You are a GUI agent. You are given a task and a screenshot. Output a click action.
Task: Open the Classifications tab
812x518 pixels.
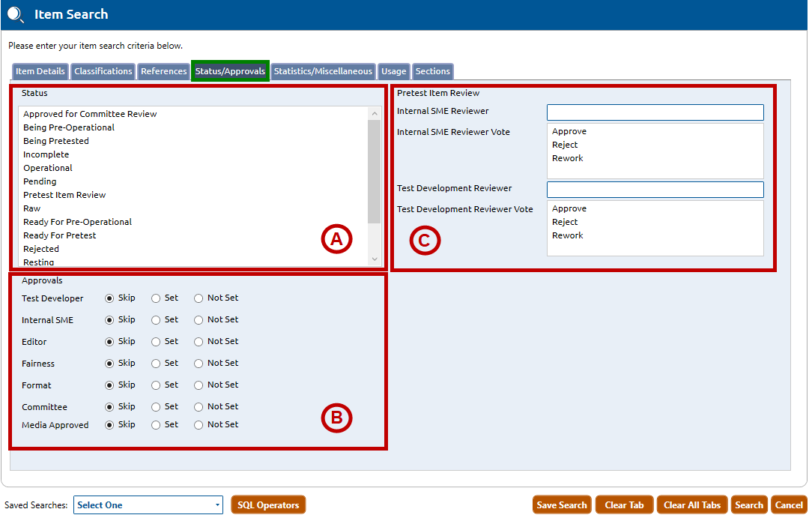pos(103,72)
